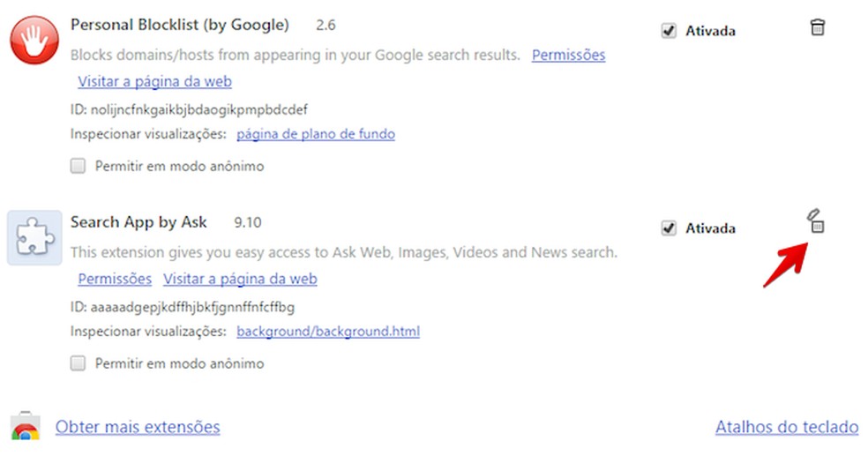Disable the Personal Blocklist Ativada checkbox

click(669, 31)
